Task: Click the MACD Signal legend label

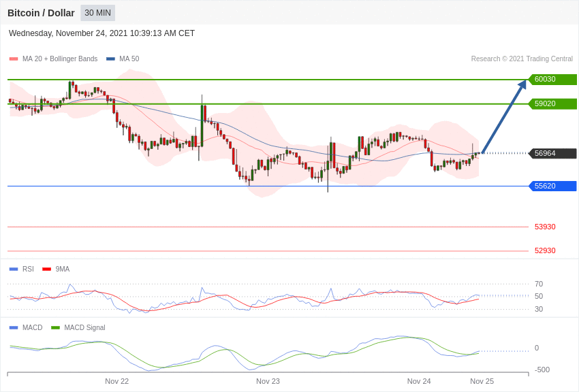Action: [x=84, y=327]
